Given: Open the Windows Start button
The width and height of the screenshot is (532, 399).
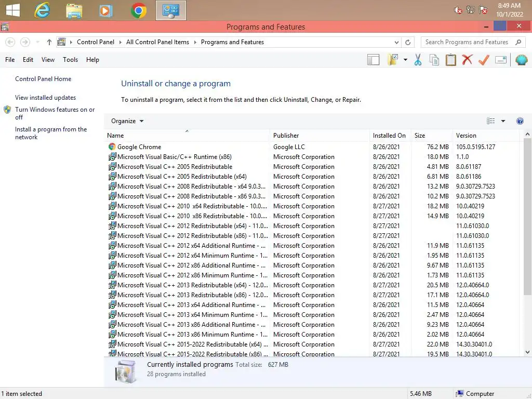Looking at the screenshot, I should click(x=13, y=10).
